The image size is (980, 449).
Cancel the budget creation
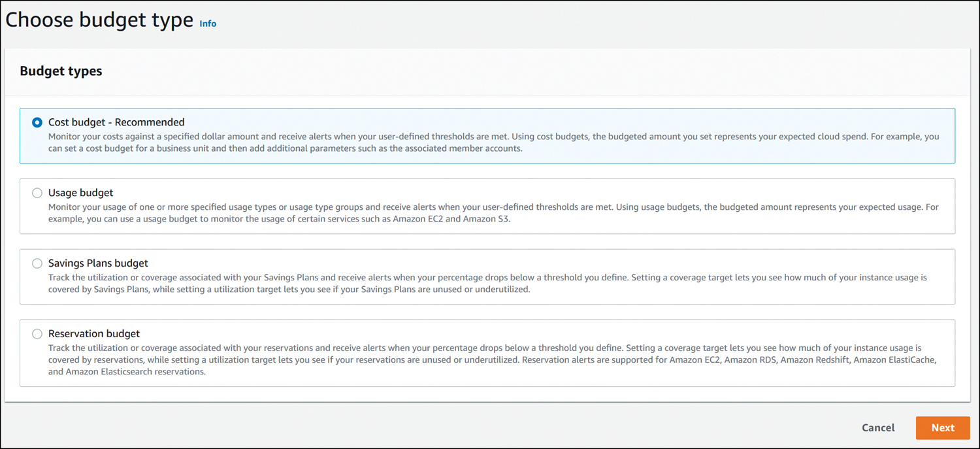point(878,428)
